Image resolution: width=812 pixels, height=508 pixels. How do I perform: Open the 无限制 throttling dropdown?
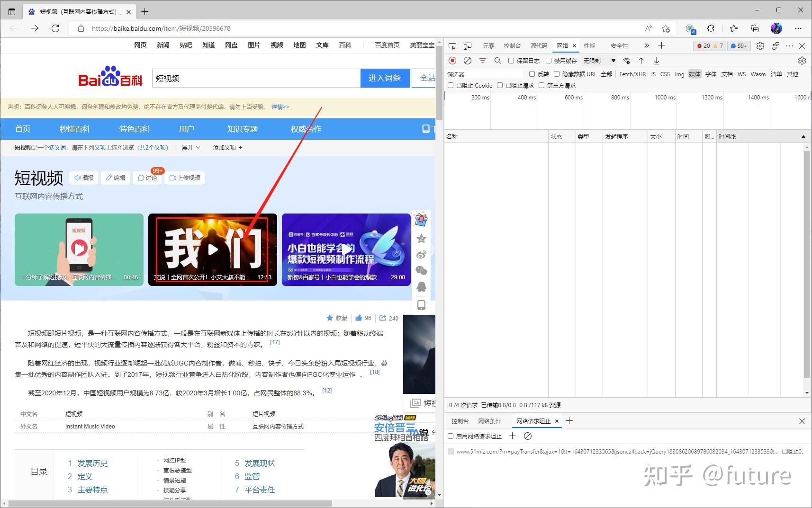click(x=599, y=61)
